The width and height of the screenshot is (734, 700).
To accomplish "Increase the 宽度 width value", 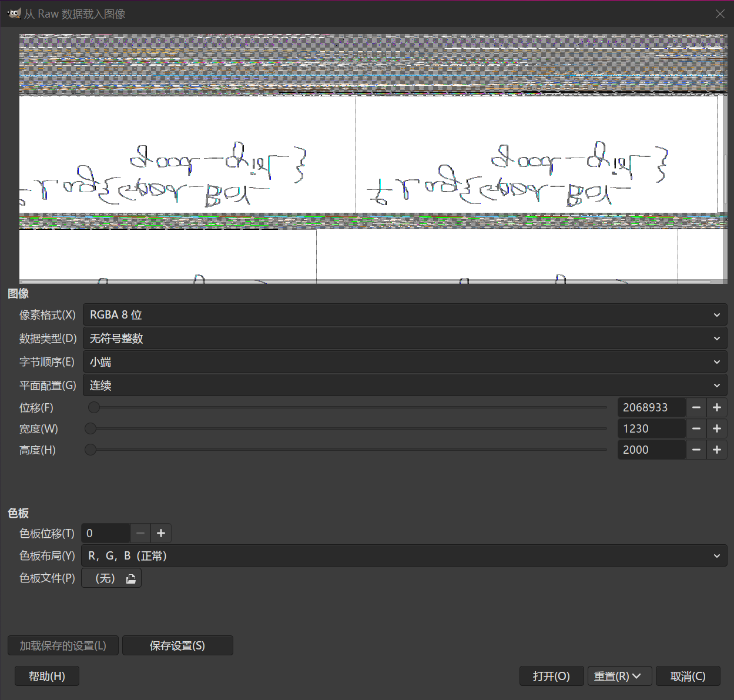I will click(x=717, y=428).
